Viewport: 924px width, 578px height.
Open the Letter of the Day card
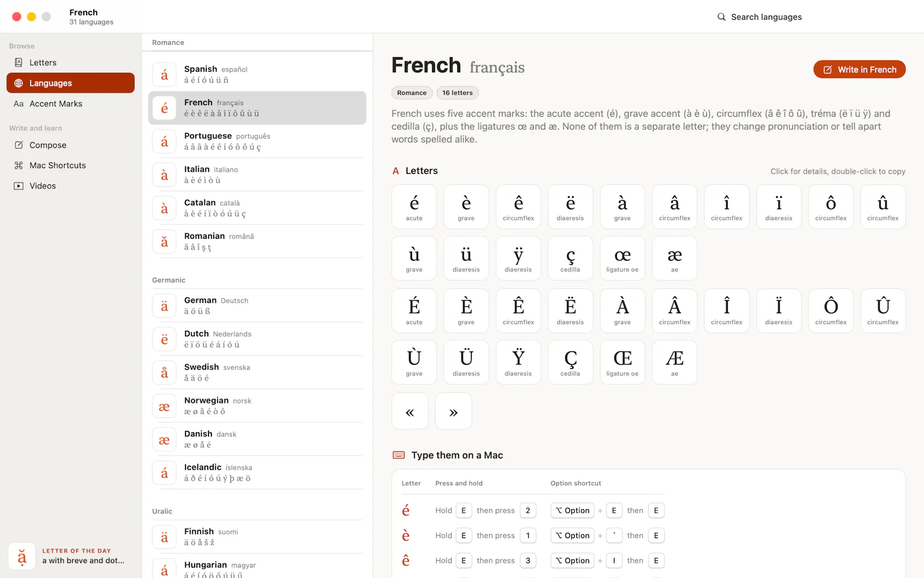click(x=70, y=556)
